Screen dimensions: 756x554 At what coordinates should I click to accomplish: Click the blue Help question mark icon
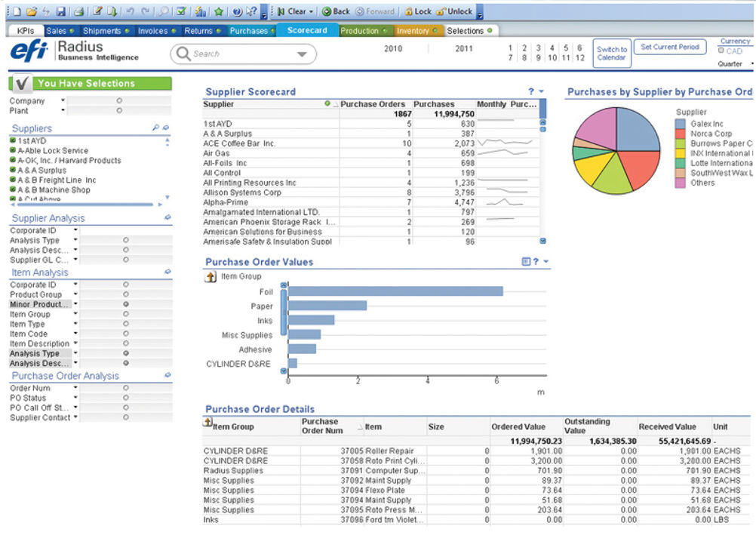coord(237,11)
